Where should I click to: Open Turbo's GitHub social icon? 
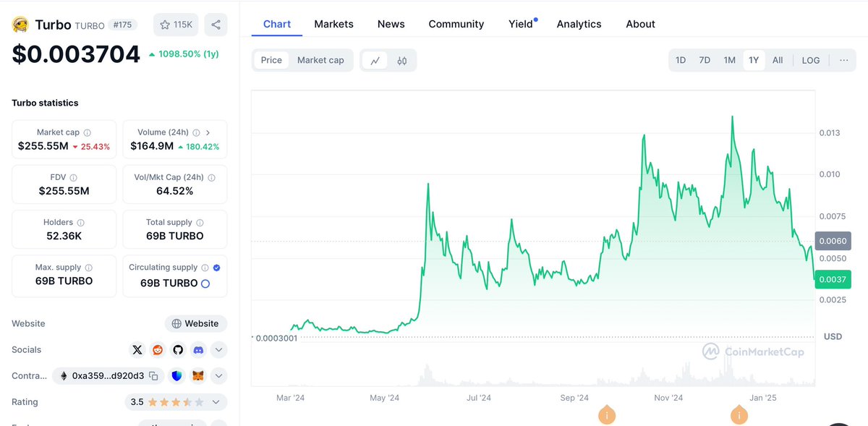click(178, 350)
